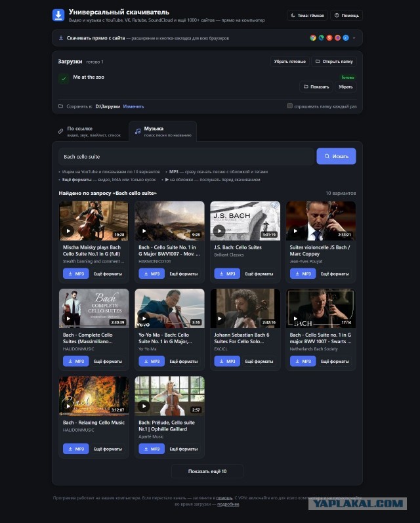Open Ещё форматы for J.S. Bach: Cello Suites
Viewport: 420px width, 523px height.
click(259, 274)
